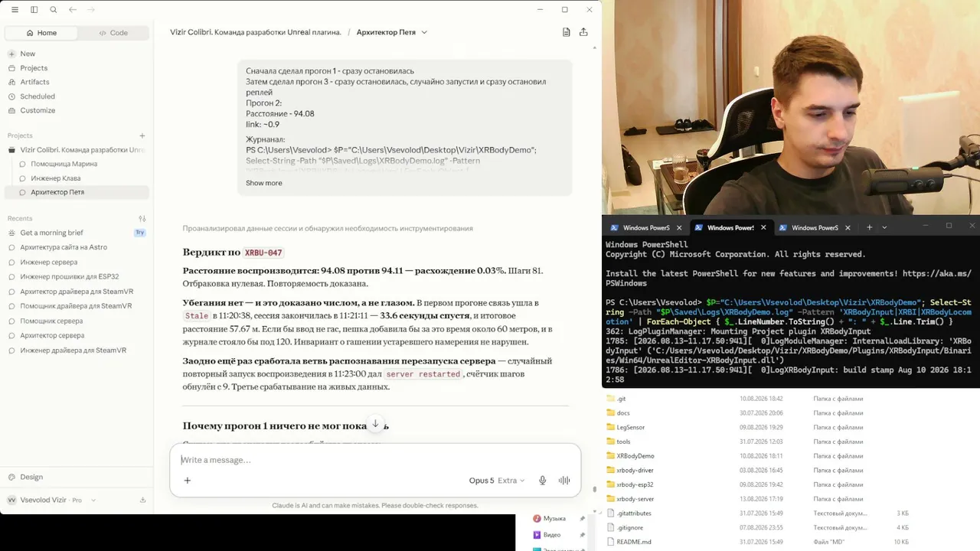980x551 pixels.
Task: Close the active middle PowerShell tab
Action: click(763, 227)
